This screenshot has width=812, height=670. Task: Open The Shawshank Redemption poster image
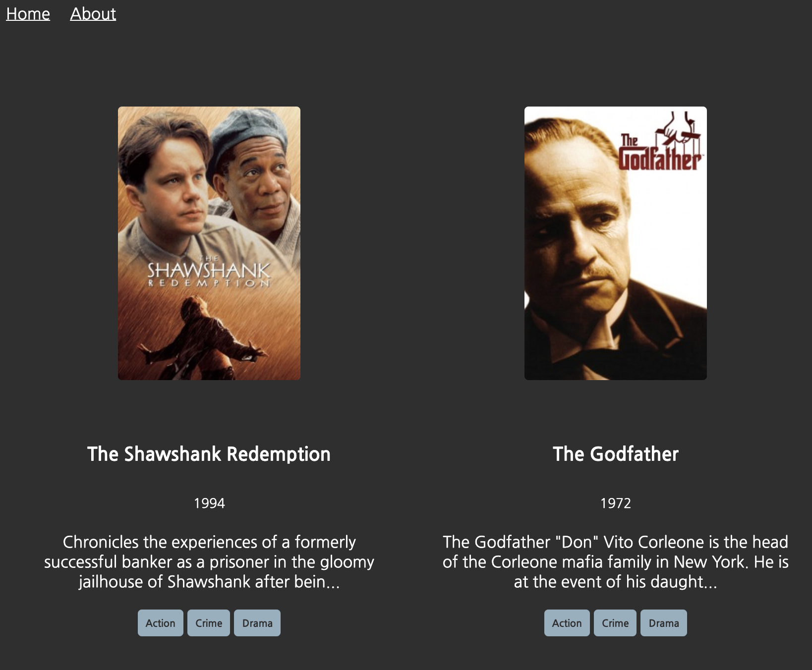click(209, 243)
